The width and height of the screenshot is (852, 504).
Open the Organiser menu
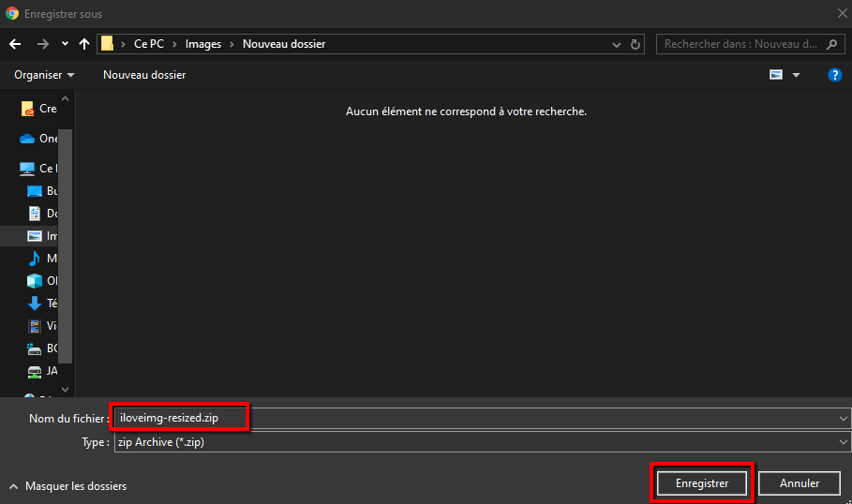pyautogui.click(x=44, y=75)
